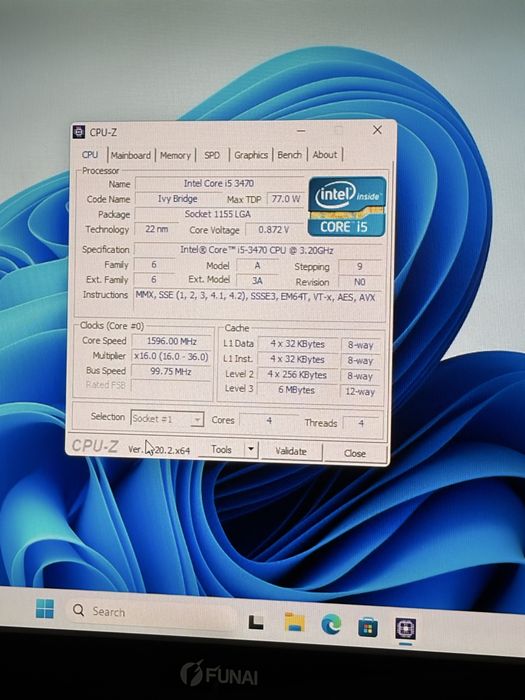
Task: Click the Tools button
Action: point(221,449)
